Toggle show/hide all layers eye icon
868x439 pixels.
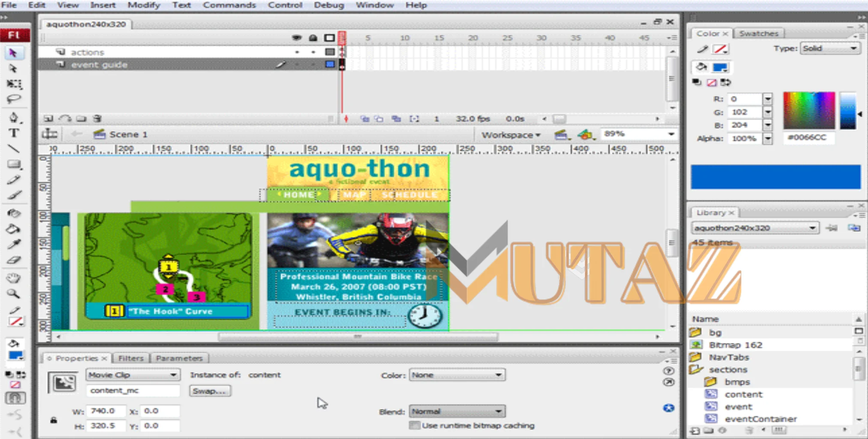click(x=297, y=38)
